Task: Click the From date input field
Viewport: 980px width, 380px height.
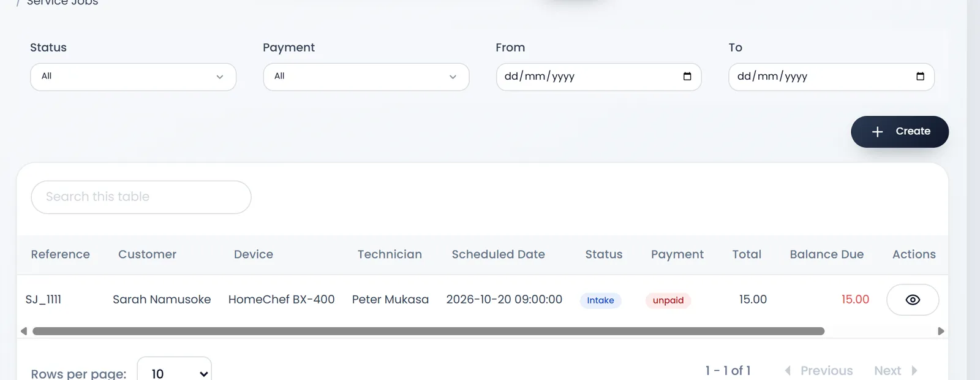Action: click(x=598, y=77)
